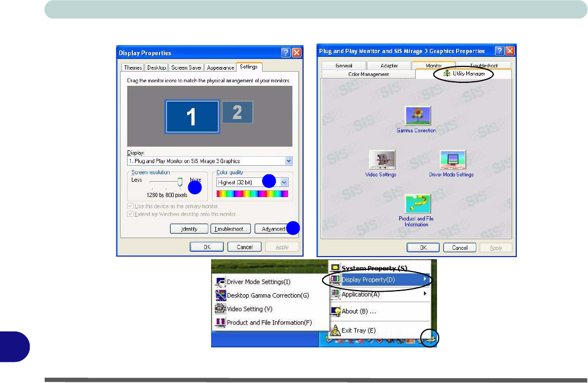Viewport: 588px width, 383px height.
Task: Click the About (B) lightbulb icon
Action: [335, 311]
